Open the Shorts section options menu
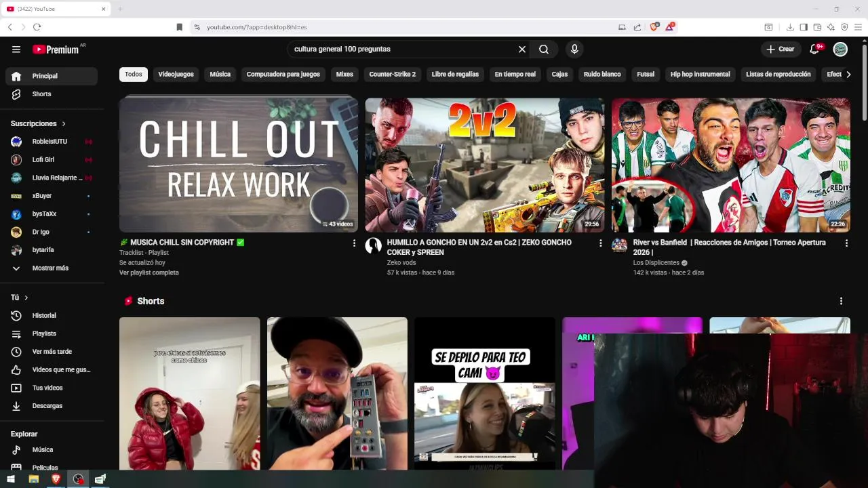The height and width of the screenshot is (488, 868). 841,301
